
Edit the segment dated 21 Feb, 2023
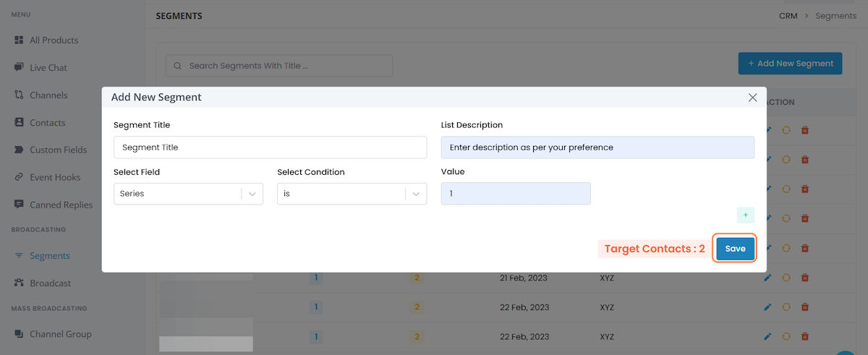767,277
